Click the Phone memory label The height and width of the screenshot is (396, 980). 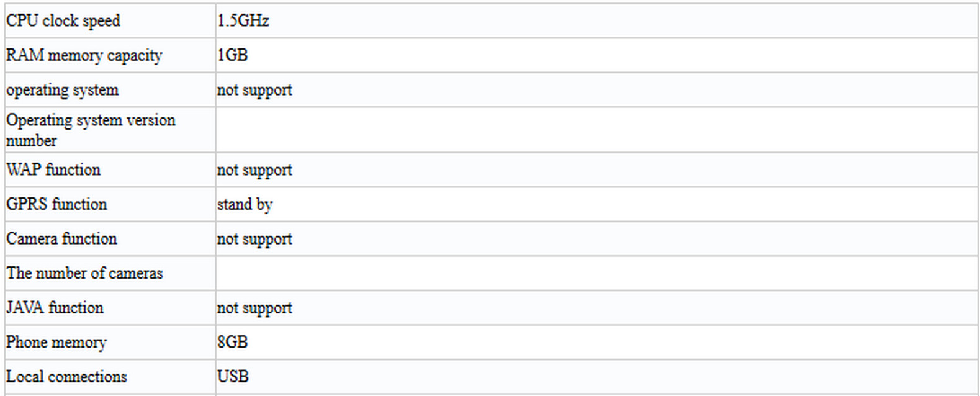(x=56, y=342)
